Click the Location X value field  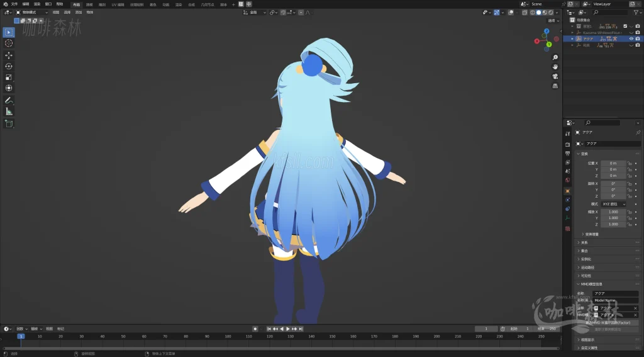click(613, 163)
